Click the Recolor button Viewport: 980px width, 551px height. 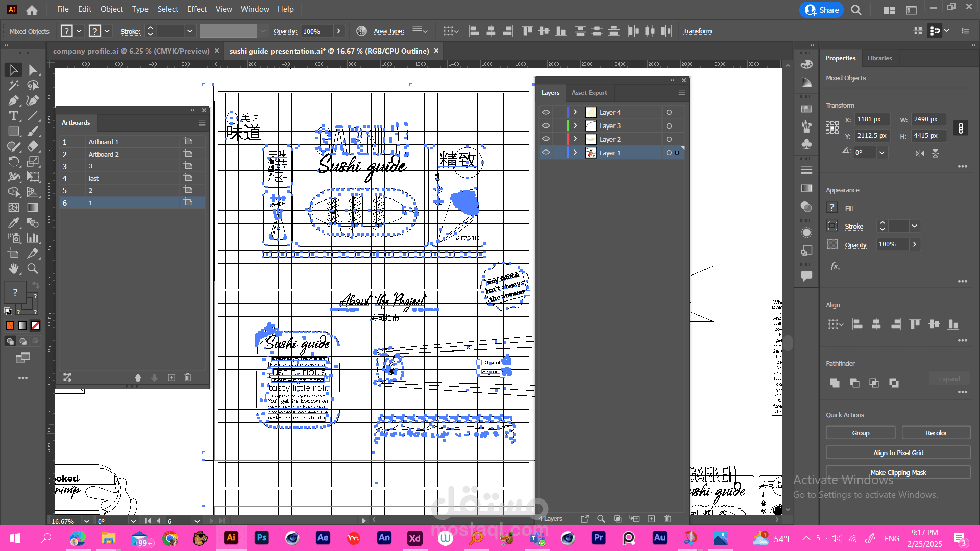(x=936, y=433)
